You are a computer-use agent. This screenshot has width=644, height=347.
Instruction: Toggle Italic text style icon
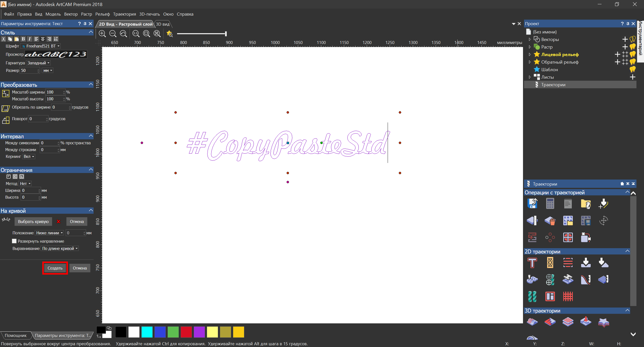coord(30,39)
